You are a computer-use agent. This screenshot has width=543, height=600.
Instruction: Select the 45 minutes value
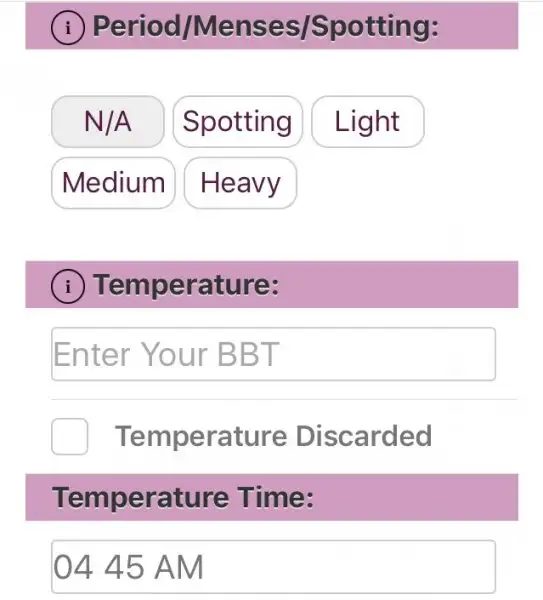coord(124,567)
